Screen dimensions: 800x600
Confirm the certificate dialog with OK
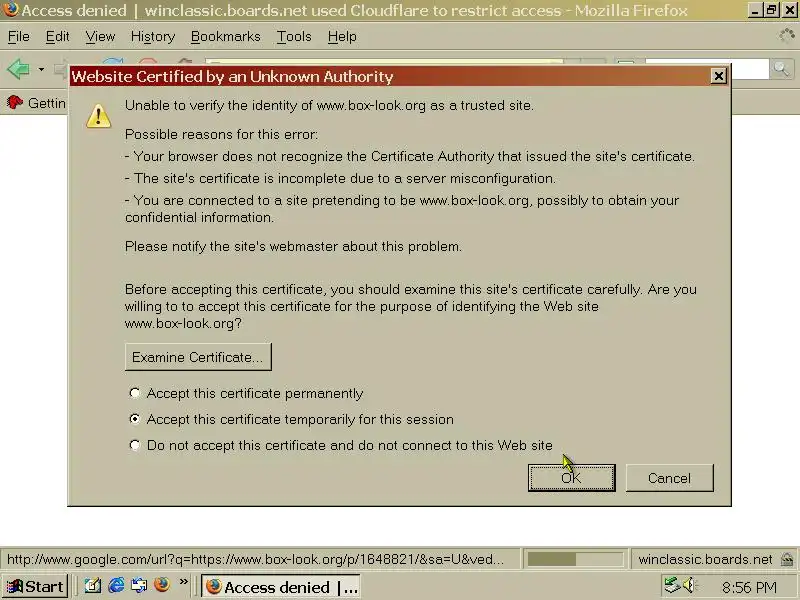click(x=571, y=478)
